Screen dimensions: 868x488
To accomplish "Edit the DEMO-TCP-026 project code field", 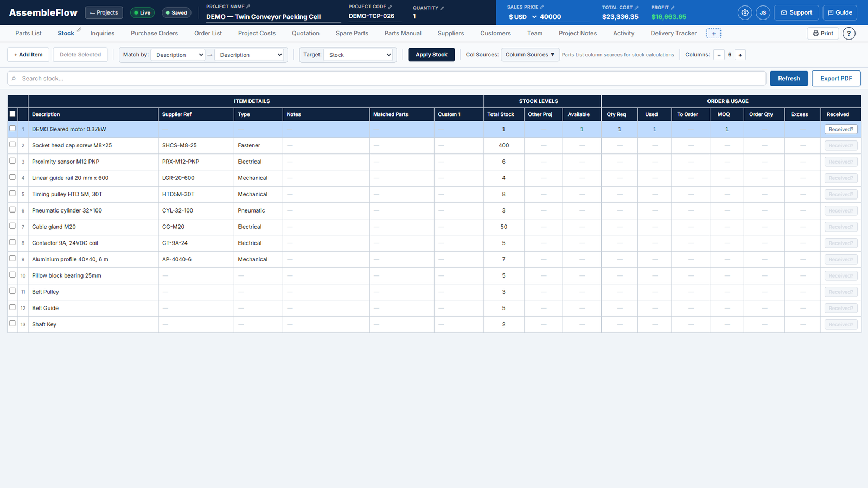I will [x=375, y=16].
